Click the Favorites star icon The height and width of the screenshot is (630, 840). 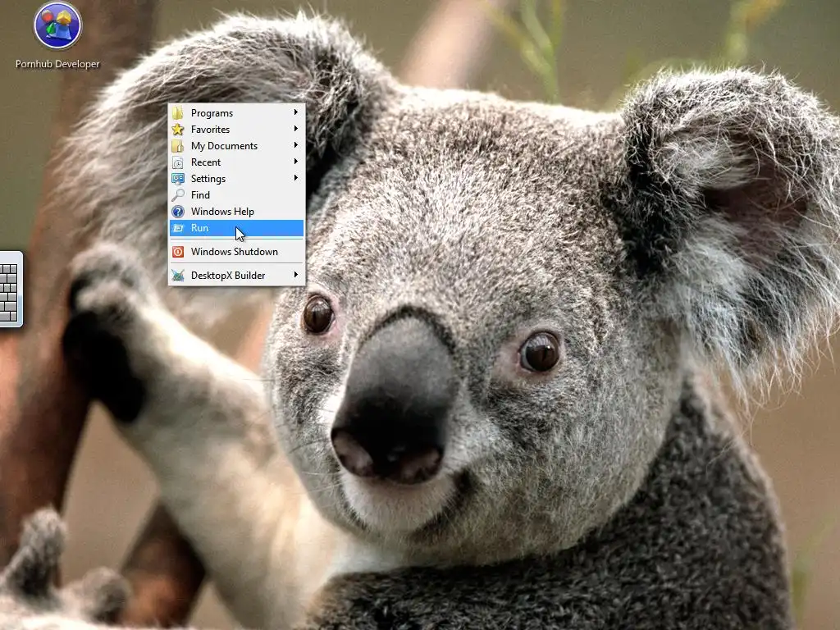coord(178,129)
